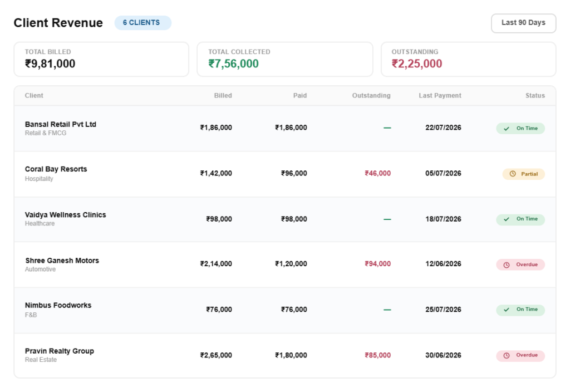The width and height of the screenshot is (570, 392).
Task: Click the clock icon in Coral Bay Partial badge
Action: 513,174
